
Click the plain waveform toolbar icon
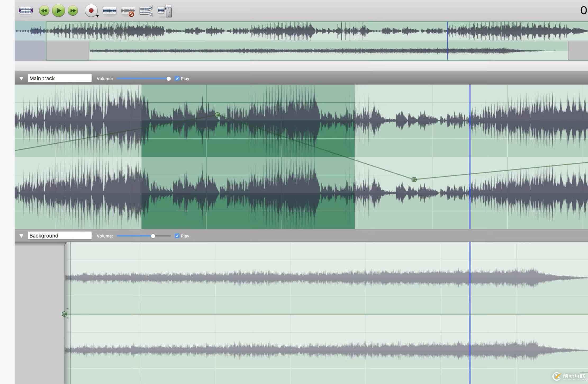109,11
